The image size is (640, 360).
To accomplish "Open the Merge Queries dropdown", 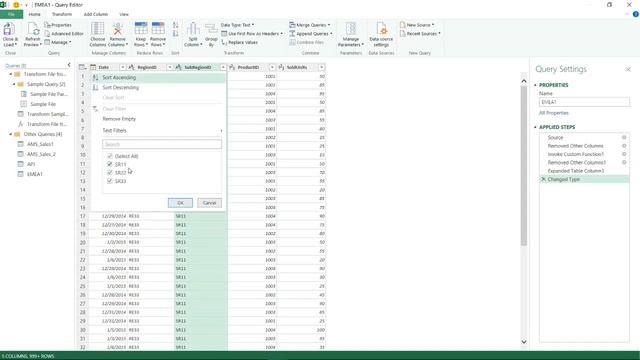I will (x=310, y=25).
